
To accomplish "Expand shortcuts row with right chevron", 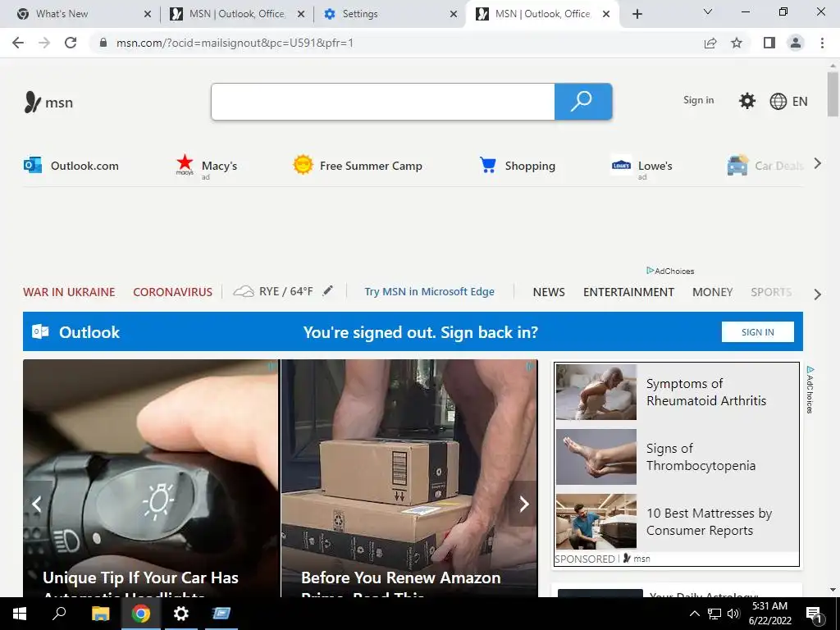I will click(818, 163).
